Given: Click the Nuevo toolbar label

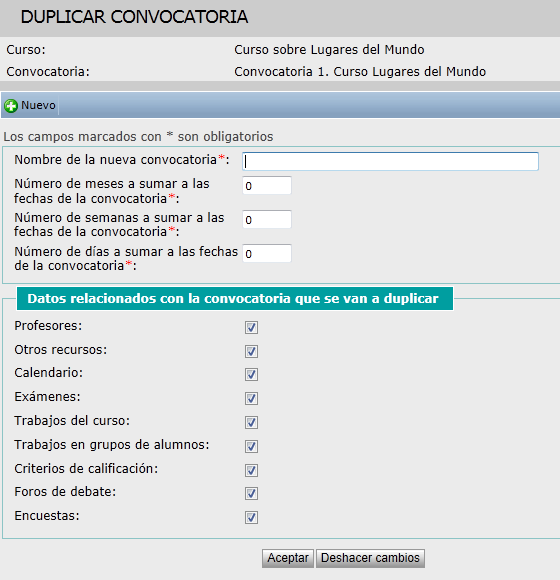Looking at the screenshot, I should (38, 105).
